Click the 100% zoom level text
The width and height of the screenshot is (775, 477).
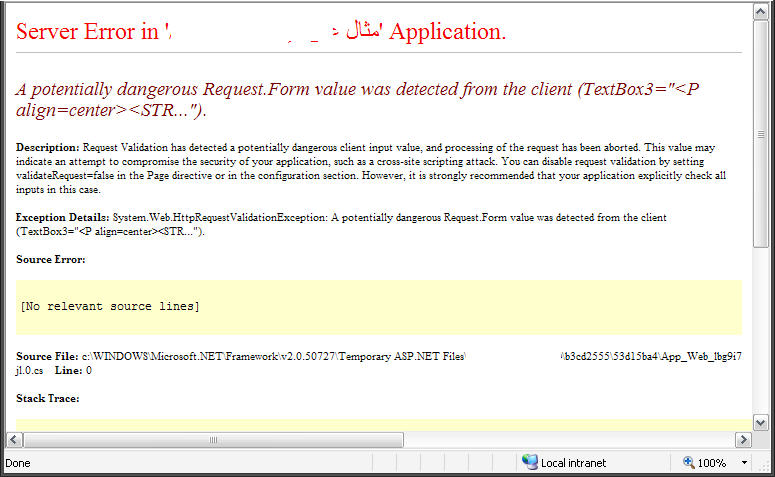711,463
